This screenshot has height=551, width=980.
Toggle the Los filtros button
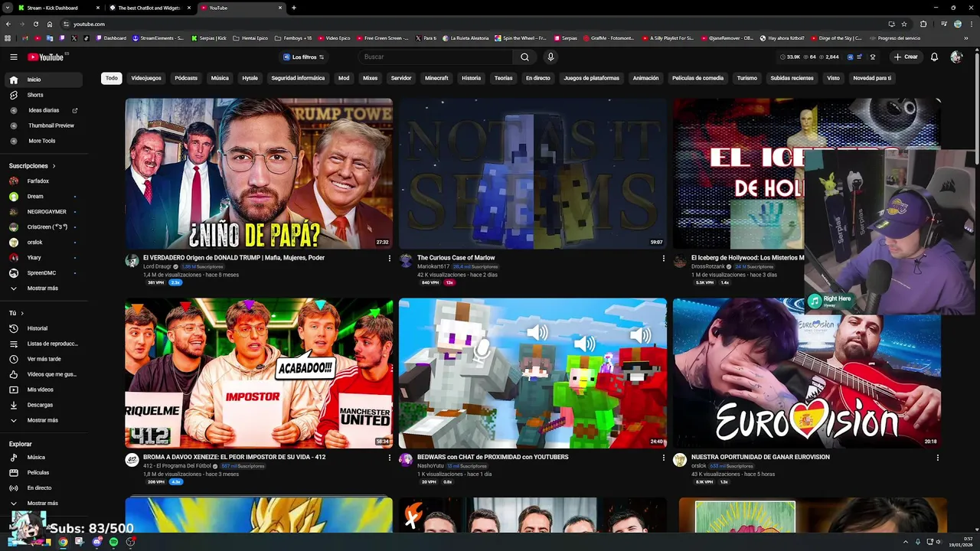(x=304, y=57)
